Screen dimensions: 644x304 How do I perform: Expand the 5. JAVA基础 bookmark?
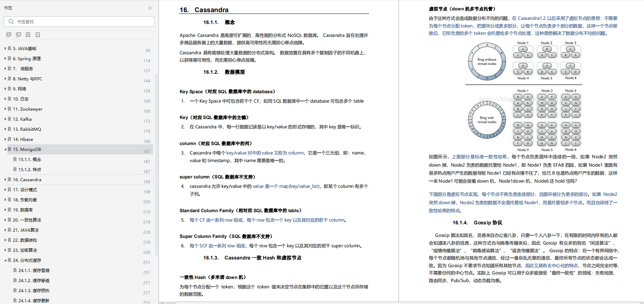(x=5, y=49)
